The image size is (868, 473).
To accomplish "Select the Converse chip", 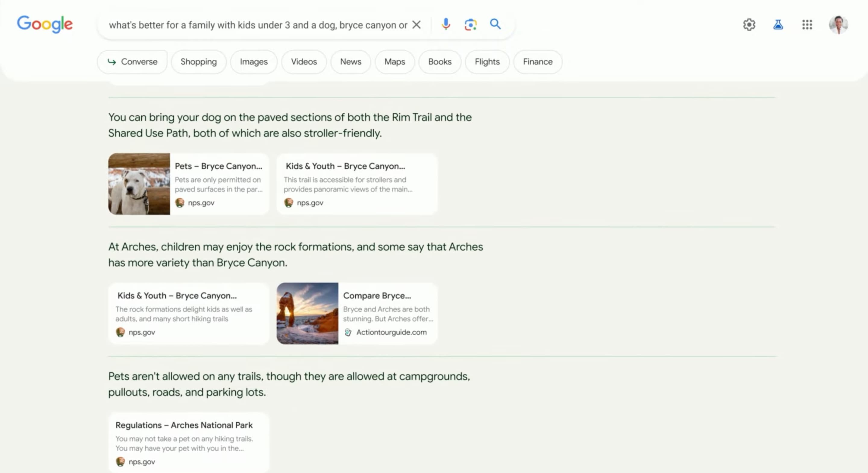I will coord(132,62).
